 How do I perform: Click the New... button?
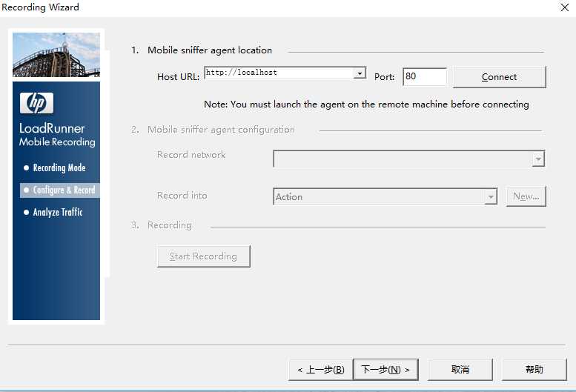[x=526, y=196]
